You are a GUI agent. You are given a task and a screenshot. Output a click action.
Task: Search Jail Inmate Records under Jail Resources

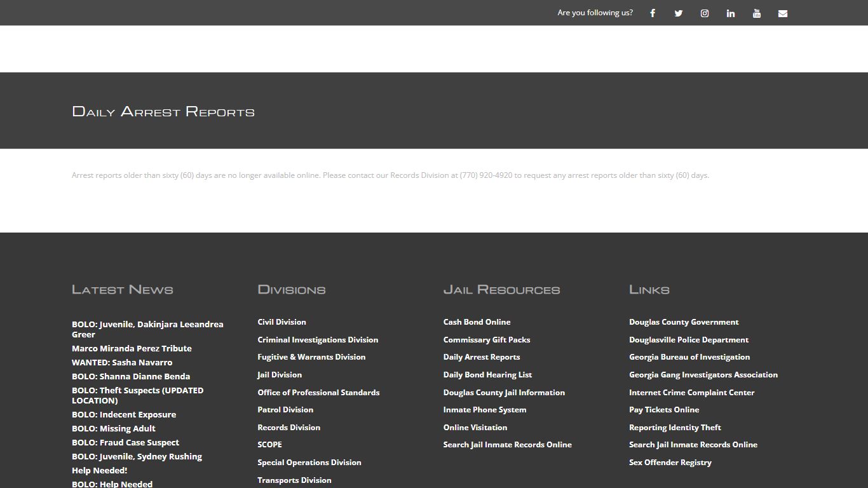pyautogui.click(x=508, y=445)
